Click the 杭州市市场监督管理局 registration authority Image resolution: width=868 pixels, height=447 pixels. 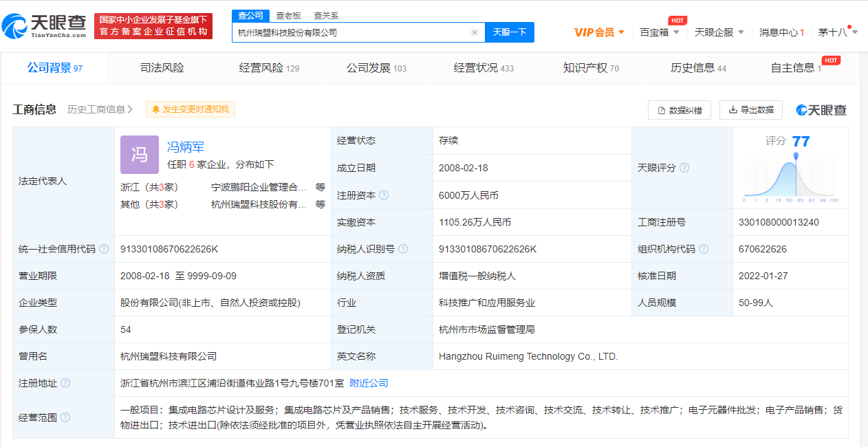tap(487, 329)
